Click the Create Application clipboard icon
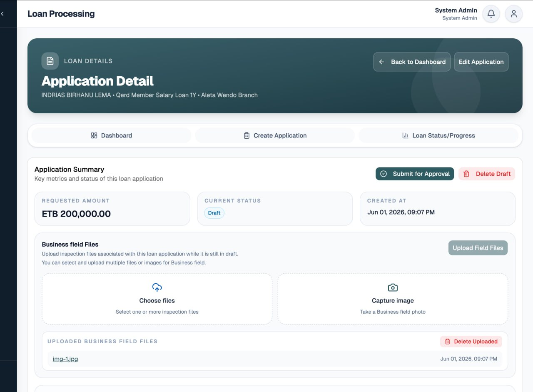Screen dimensions: 533x392 pyautogui.click(x=247, y=135)
